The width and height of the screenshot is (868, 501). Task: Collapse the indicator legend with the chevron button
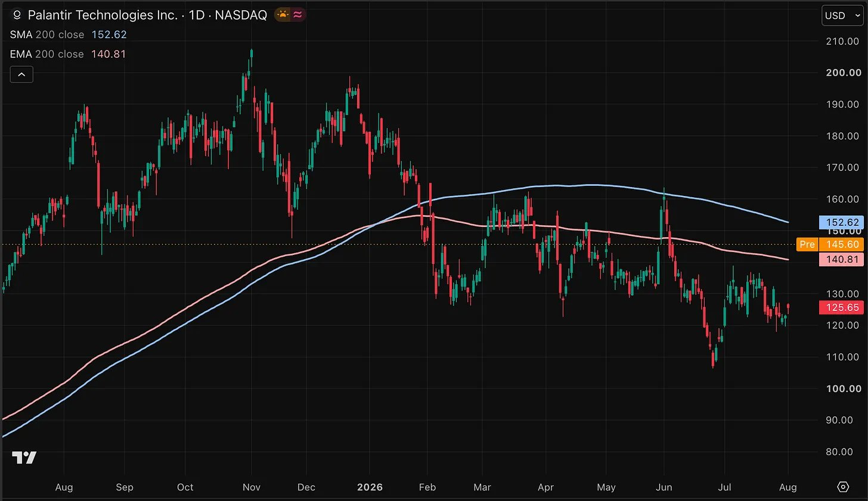pyautogui.click(x=21, y=74)
